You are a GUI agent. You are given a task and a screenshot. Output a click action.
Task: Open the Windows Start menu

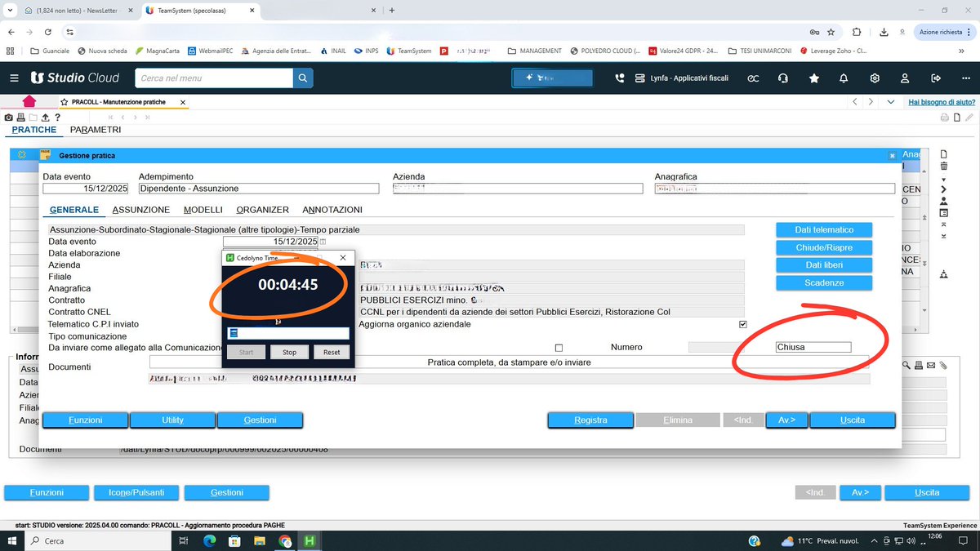point(11,540)
